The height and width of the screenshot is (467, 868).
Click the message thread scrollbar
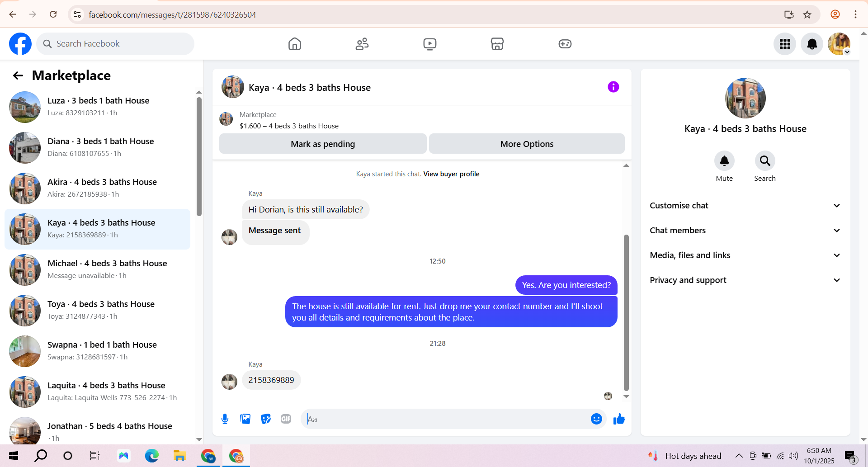[626, 312]
